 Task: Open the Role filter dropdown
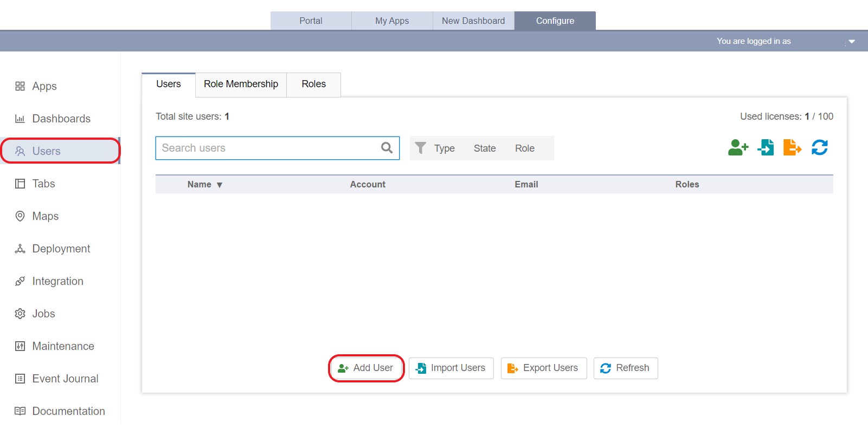(524, 148)
